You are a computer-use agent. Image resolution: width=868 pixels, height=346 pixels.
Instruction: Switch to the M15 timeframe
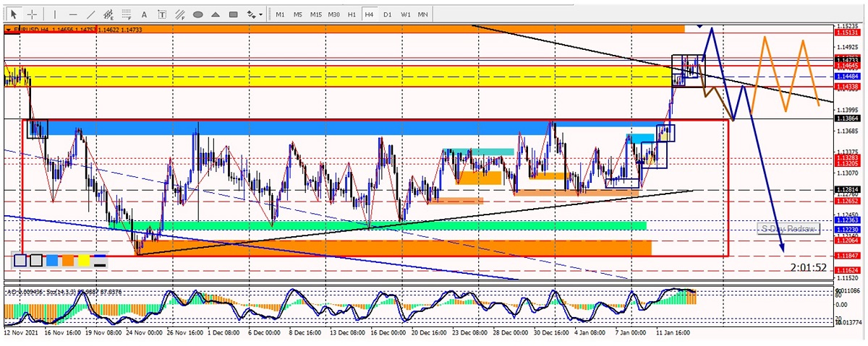[316, 14]
